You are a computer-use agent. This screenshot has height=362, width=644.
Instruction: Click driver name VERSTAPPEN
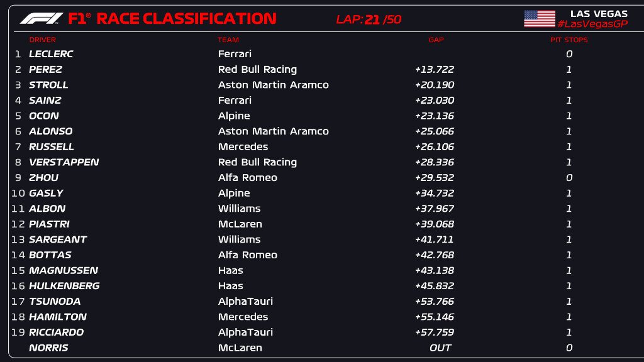tap(64, 162)
